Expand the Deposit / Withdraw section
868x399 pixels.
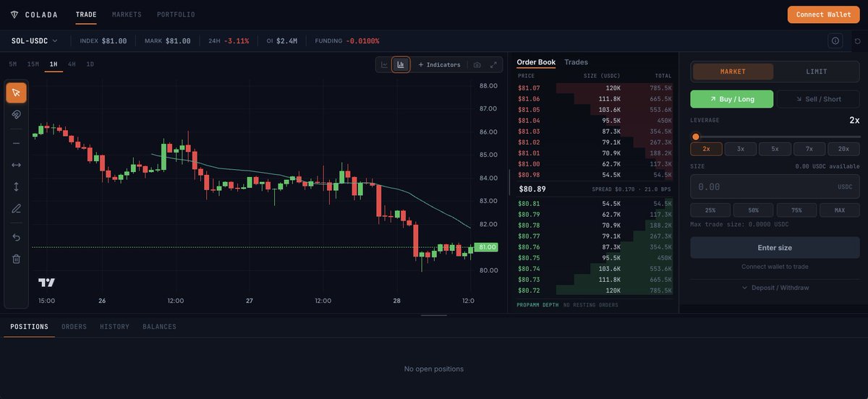(775, 288)
